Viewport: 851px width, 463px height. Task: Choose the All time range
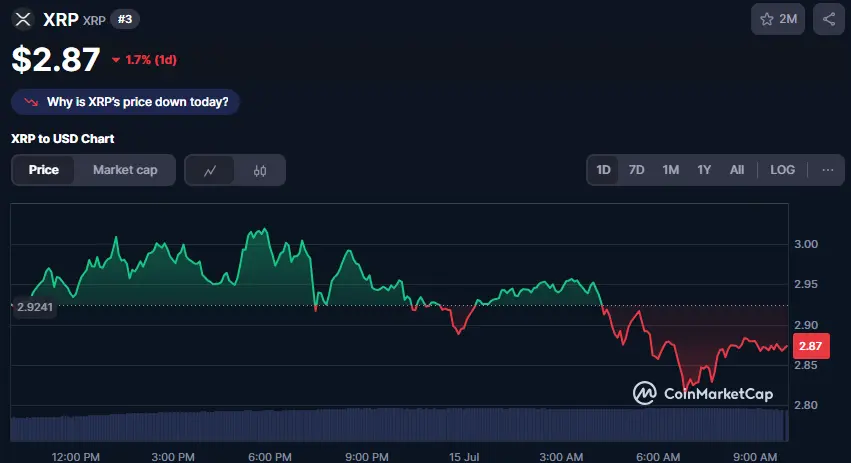point(736,170)
